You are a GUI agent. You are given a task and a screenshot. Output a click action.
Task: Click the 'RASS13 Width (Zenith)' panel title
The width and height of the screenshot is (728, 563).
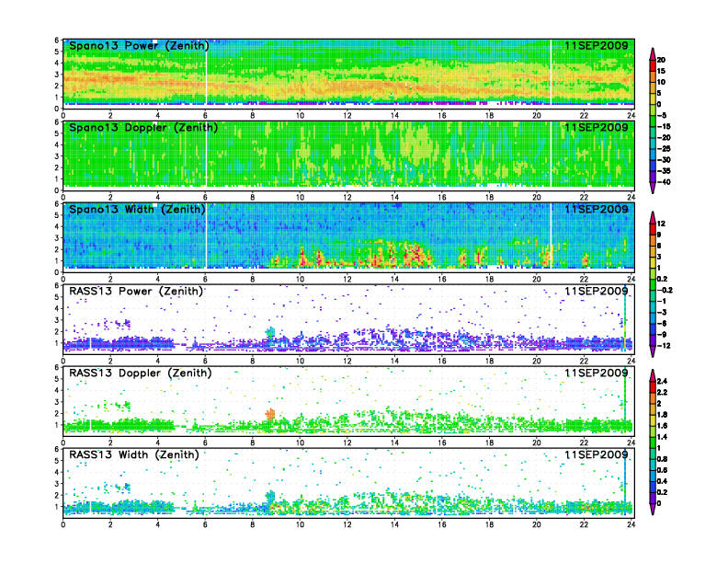point(133,454)
